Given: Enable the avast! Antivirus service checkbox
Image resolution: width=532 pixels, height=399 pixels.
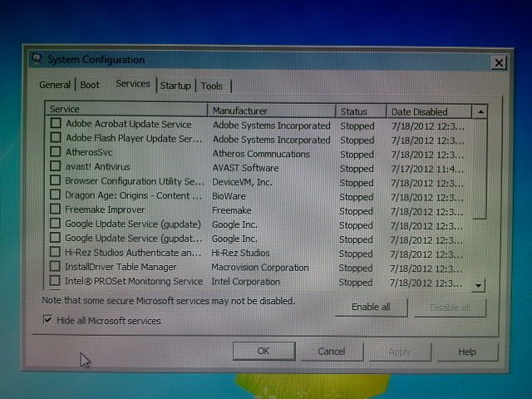Looking at the screenshot, I should pyautogui.click(x=56, y=165).
